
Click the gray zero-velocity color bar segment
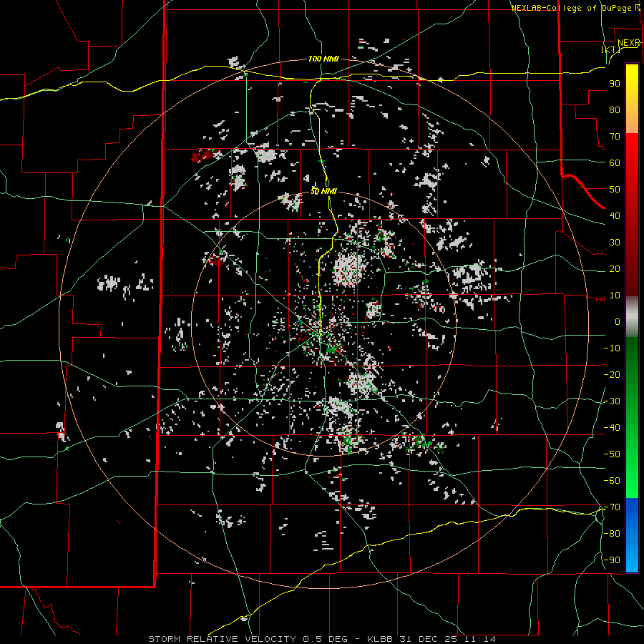click(x=632, y=317)
